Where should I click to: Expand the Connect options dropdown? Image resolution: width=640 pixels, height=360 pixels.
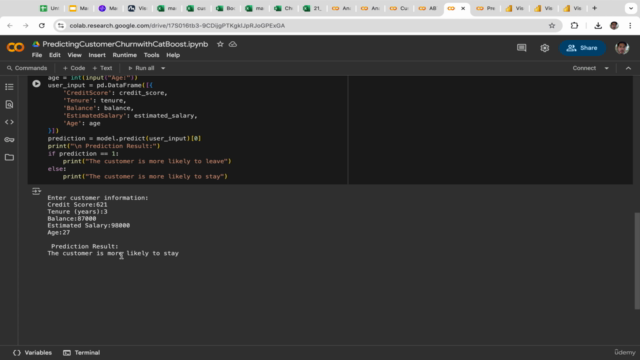coord(607,68)
